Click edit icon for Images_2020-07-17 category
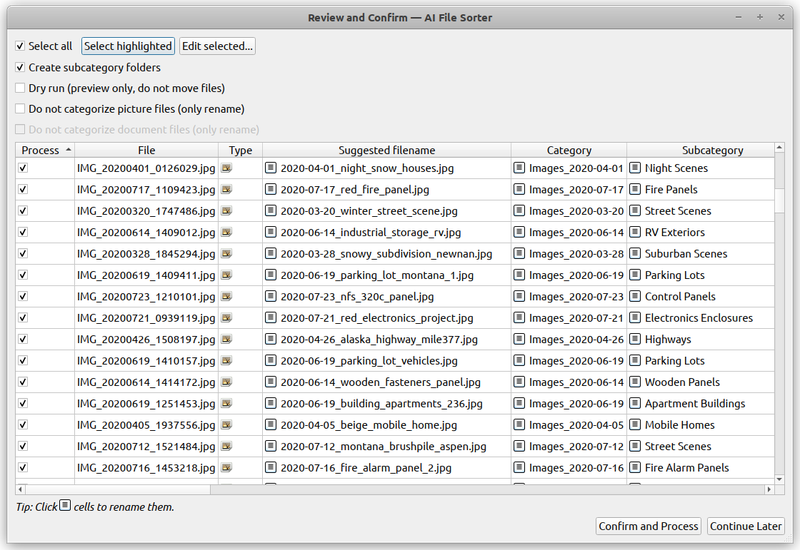This screenshot has height=550, width=800. point(519,189)
